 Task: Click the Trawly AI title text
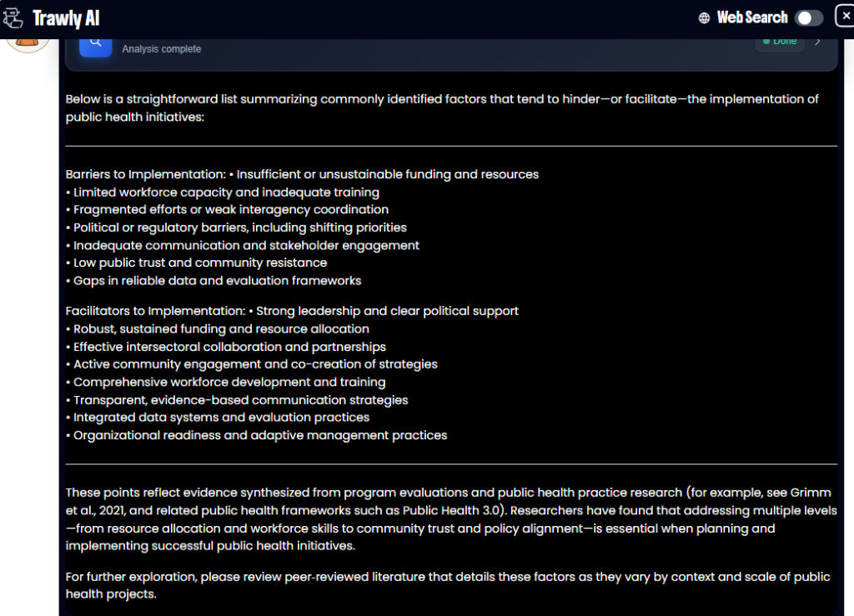click(x=66, y=18)
